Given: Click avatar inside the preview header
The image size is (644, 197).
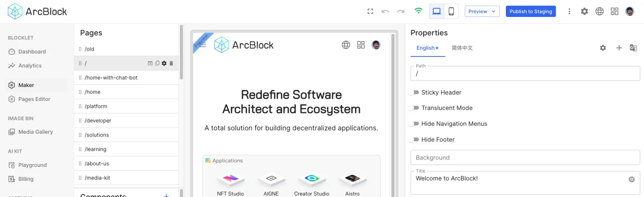Looking at the screenshot, I should (376, 45).
